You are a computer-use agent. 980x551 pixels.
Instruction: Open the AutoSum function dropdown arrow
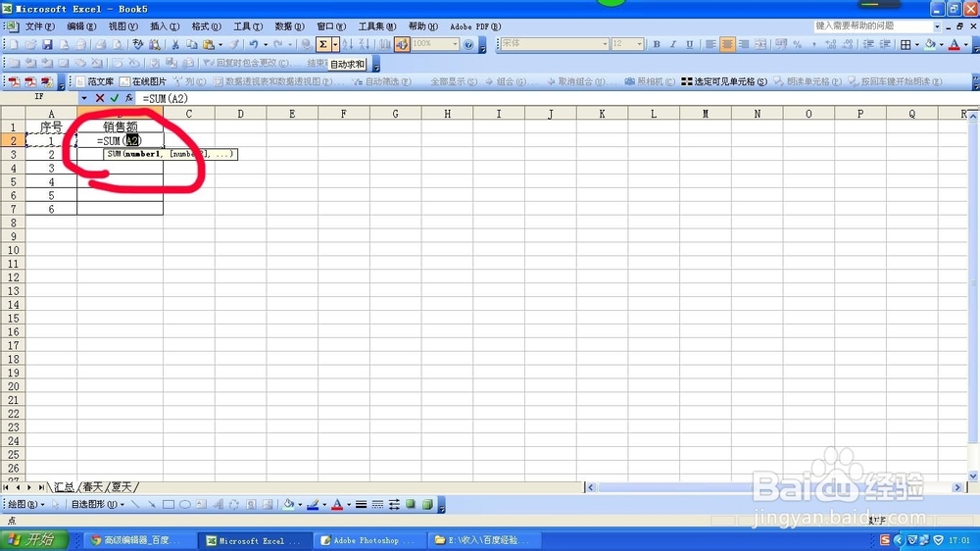click(335, 44)
